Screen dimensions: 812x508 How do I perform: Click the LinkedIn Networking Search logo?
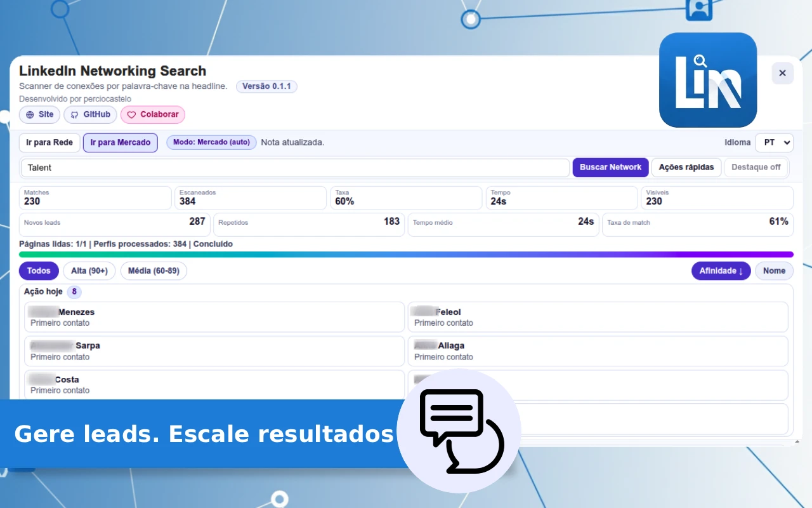708,80
